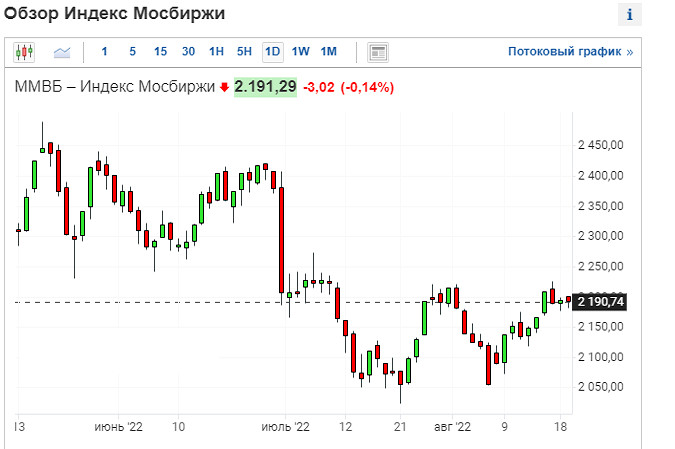675x449 pixels.
Task: Select the 5-minute interval
Action: click(132, 52)
